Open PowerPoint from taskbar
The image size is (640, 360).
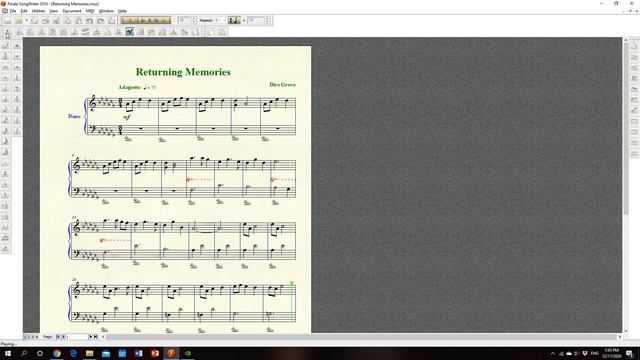coord(155,353)
